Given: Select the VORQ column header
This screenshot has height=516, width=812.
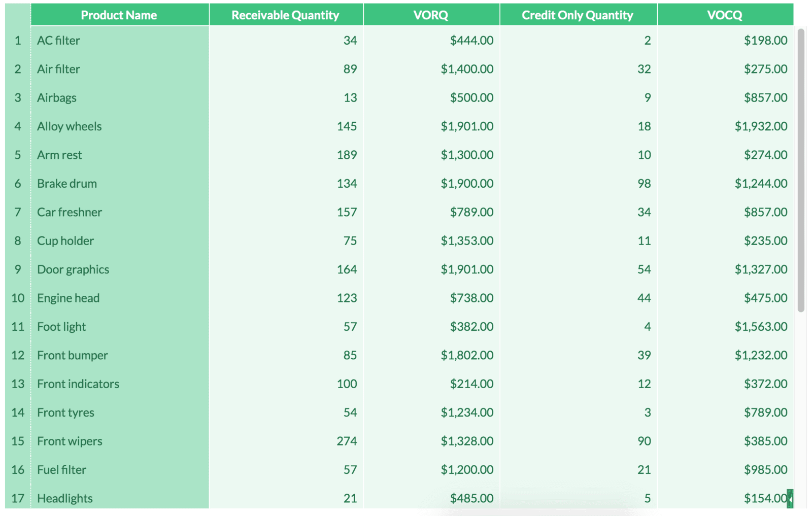Looking at the screenshot, I should tap(431, 15).
